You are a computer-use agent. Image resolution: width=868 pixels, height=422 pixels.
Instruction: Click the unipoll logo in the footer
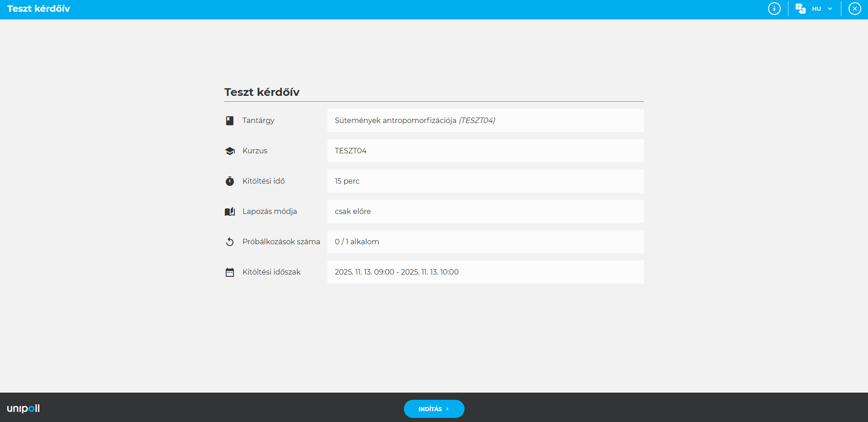[x=24, y=408]
